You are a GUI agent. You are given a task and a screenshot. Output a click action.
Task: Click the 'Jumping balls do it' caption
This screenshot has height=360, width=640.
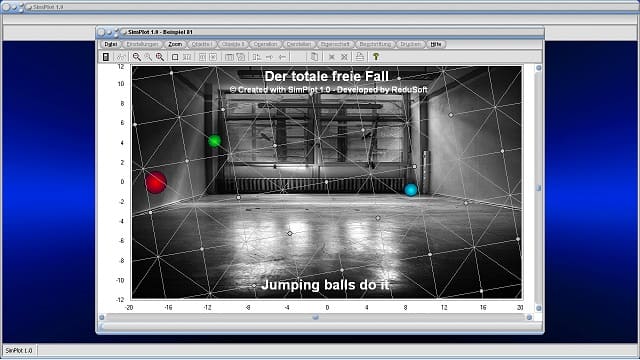[325, 285]
